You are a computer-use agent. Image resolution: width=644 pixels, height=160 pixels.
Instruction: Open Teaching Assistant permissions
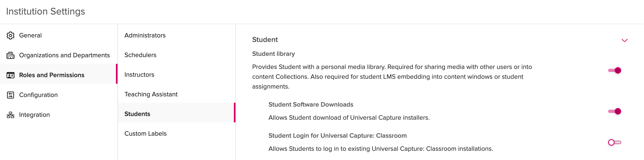[x=151, y=94]
